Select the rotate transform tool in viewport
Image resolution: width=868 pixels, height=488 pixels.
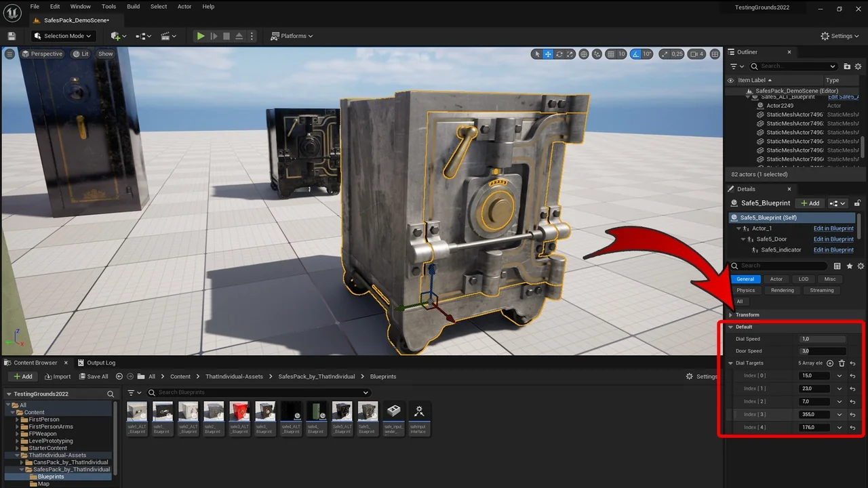point(559,54)
